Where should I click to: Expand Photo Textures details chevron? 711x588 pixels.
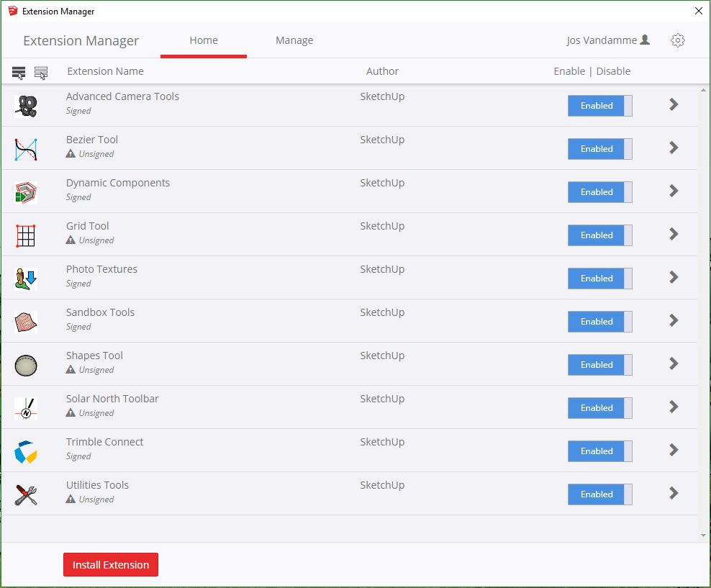674,277
